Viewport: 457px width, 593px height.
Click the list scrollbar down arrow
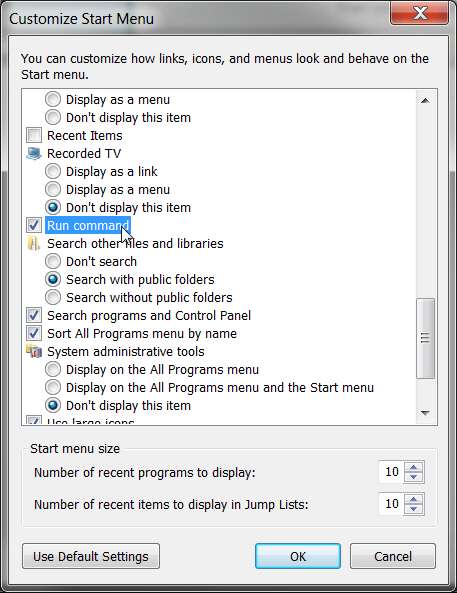(425, 413)
